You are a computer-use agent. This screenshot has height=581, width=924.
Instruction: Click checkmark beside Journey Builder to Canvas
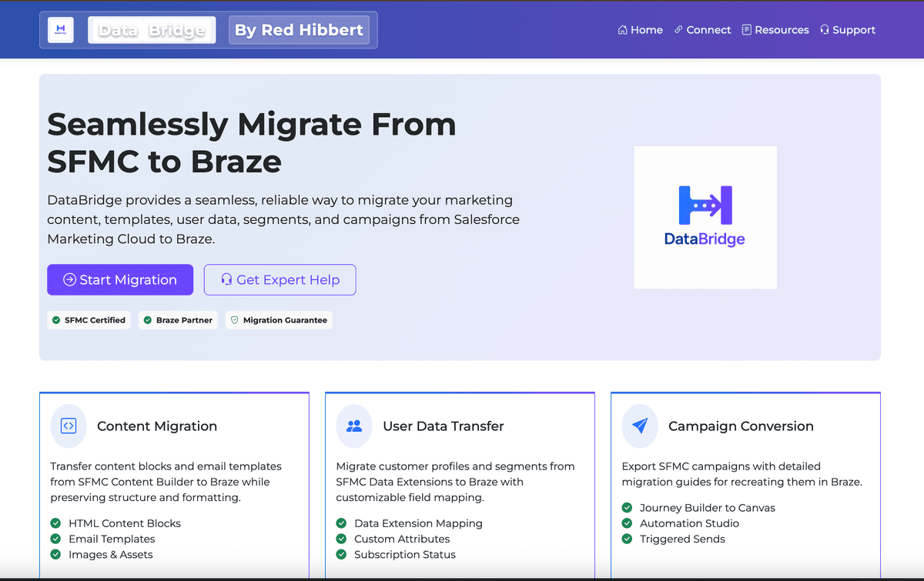pyautogui.click(x=628, y=508)
